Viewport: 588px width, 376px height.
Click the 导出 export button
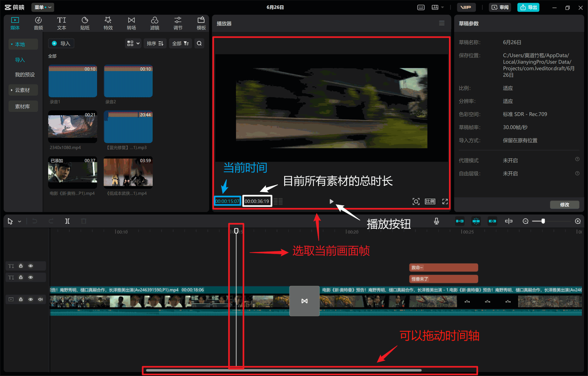click(x=529, y=7)
